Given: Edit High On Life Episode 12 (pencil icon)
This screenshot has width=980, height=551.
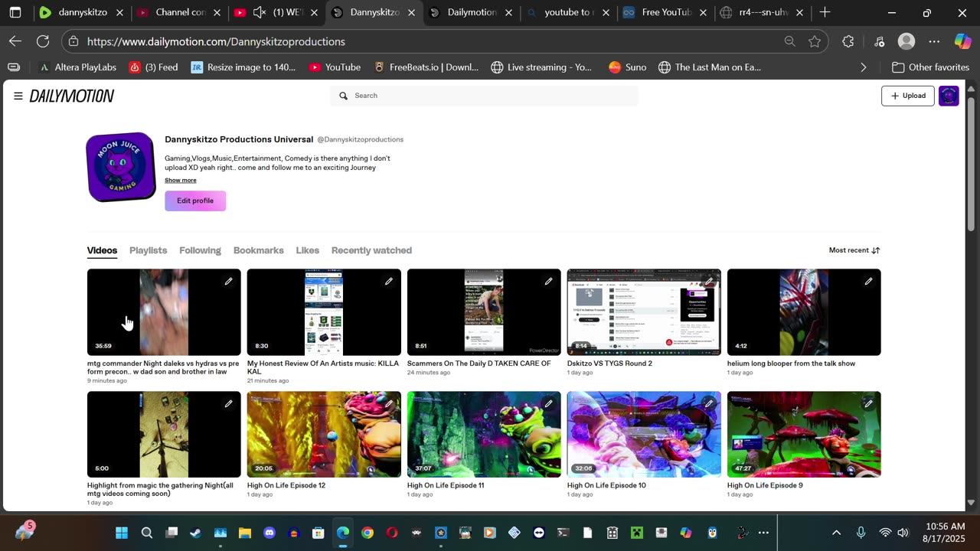Looking at the screenshot, I should pyautogui.click(x=388, y=404).
